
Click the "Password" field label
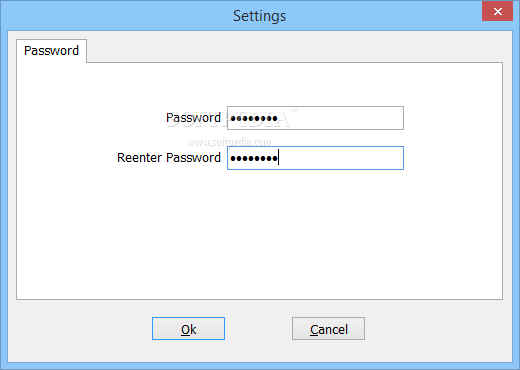coord(193,118)
